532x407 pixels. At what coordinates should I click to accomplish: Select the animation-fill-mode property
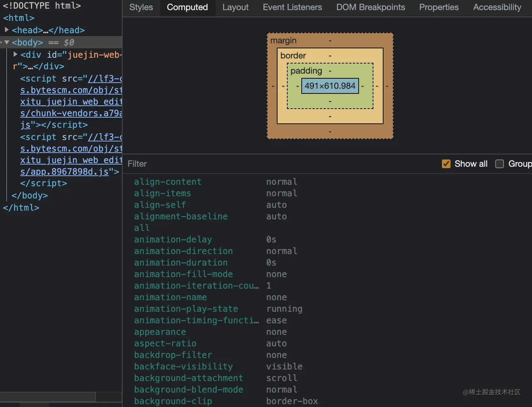click(x=183, y=274)
